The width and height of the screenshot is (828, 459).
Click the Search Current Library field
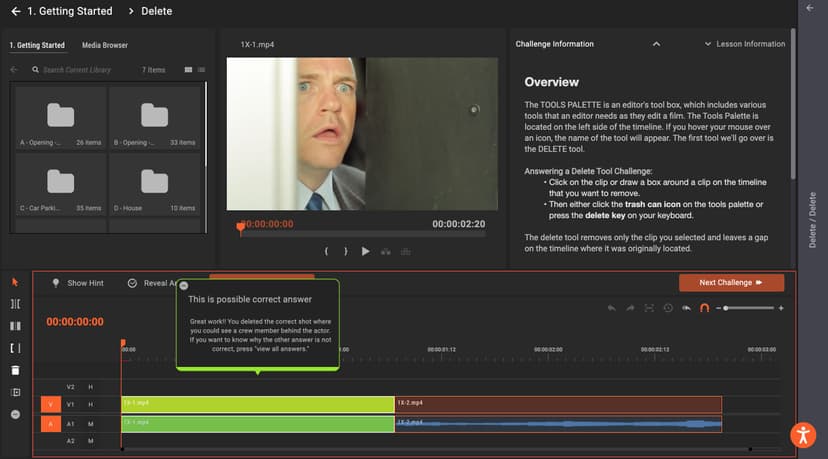click(x=77, y=70)
